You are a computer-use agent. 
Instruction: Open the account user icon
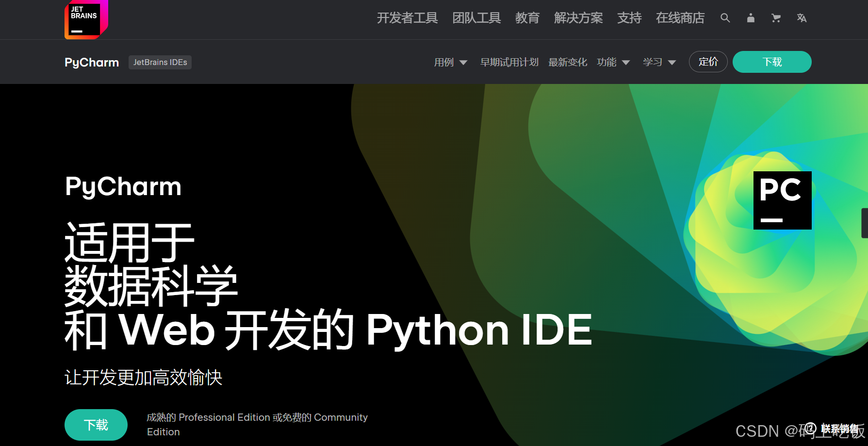pos(751,18)
